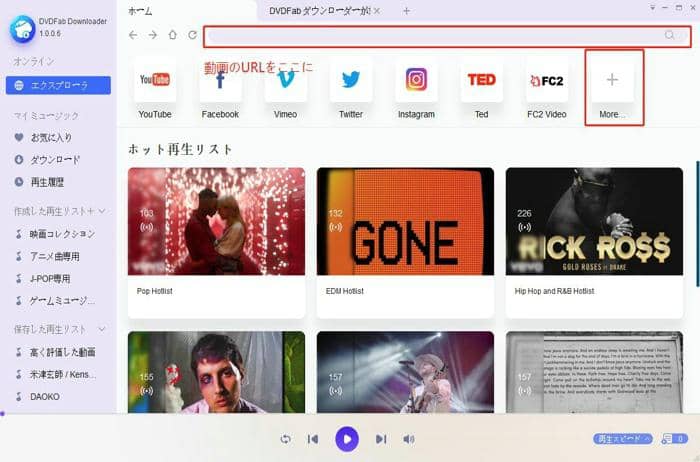Image resolution: width=700 pixels, height=462 pixels.
Task: Expand the 作成した再生リスト section chevron
Action: coord(102,211)
